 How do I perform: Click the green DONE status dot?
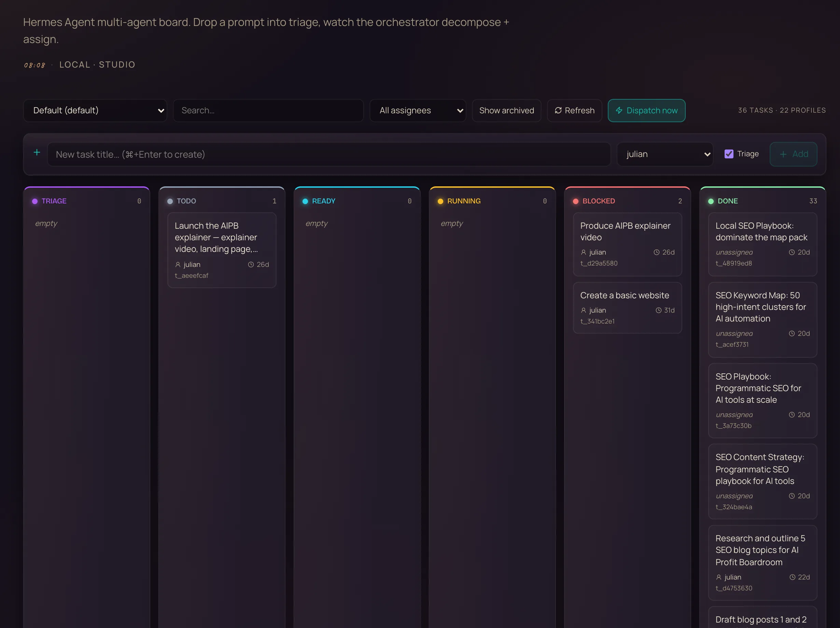tap(711, 201)
